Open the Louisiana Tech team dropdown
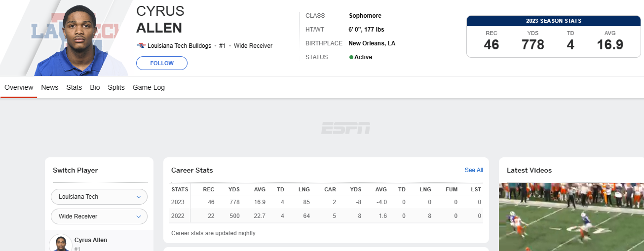The image size is (644, 251). tap(99, 197)
